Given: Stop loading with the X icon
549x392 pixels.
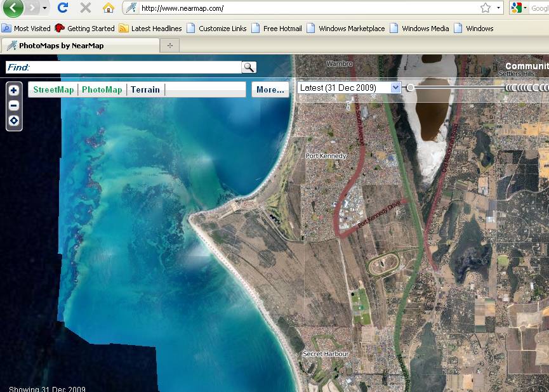Looking at the screenshot, I should (x=85, y=8).
